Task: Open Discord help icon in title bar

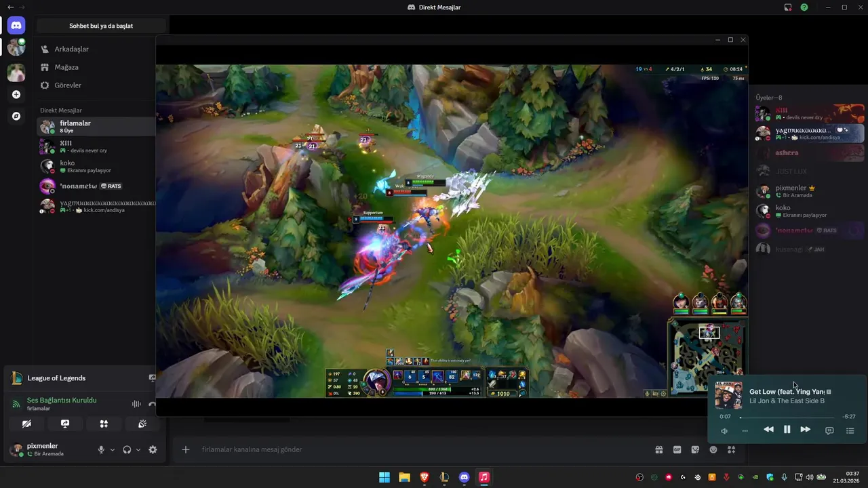Action: pyautogui.click(x=804, y=7)
